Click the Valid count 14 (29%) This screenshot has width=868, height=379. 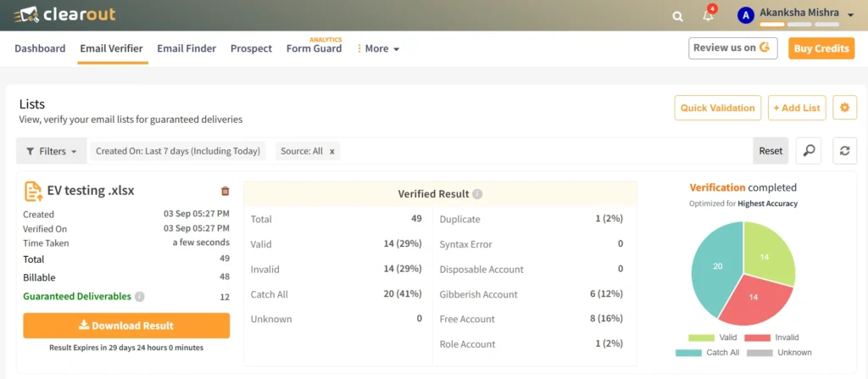403,244
